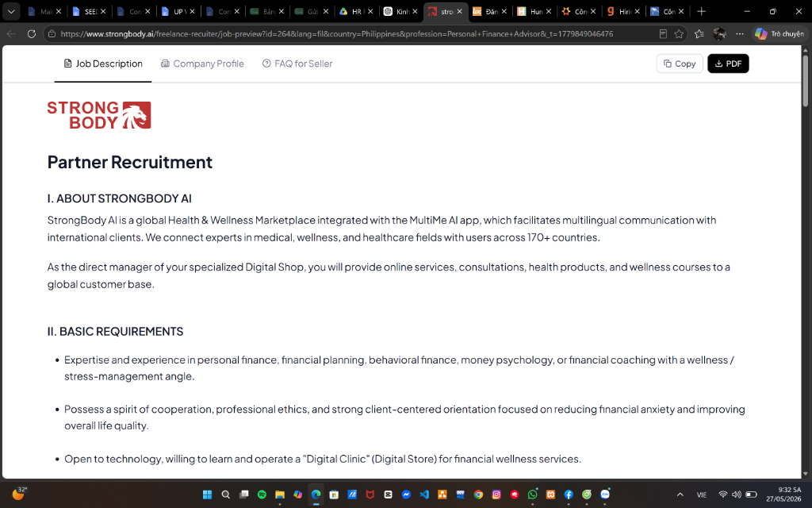Click the Partner Recruitment heading
Screen dimensions: 812x508
tap(130, 162)
